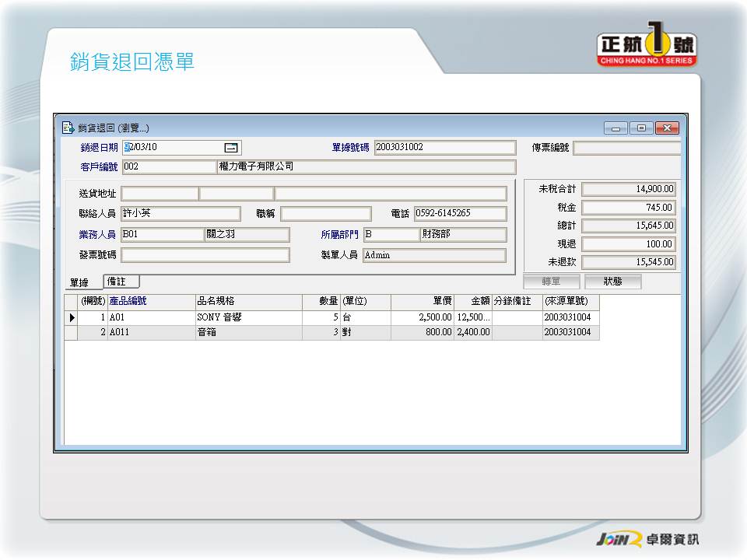Image resolution: width=747 pixels, height=560 pixels.
Task: Click the 發票號碼 input field
Action: [x=205, y=255]
